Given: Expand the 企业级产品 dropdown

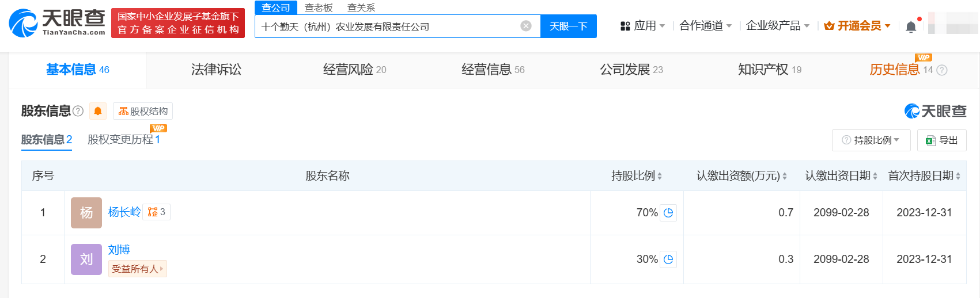Looking at the screenshot, I should [777, 26].
